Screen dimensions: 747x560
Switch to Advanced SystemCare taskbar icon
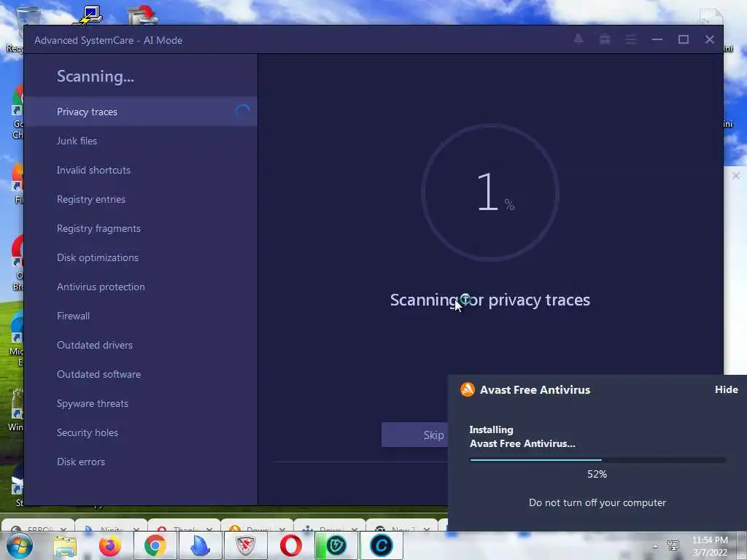[381, 545]
